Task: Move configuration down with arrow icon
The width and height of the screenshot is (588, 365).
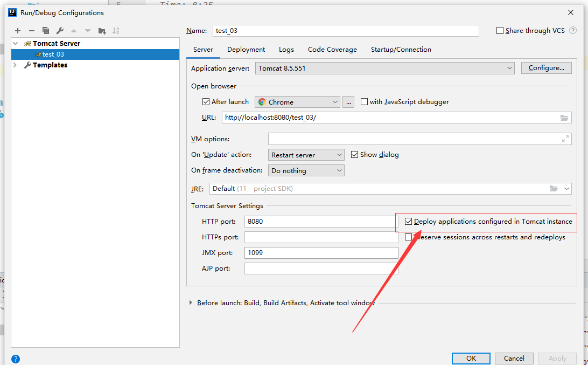Action: point(88,31)
